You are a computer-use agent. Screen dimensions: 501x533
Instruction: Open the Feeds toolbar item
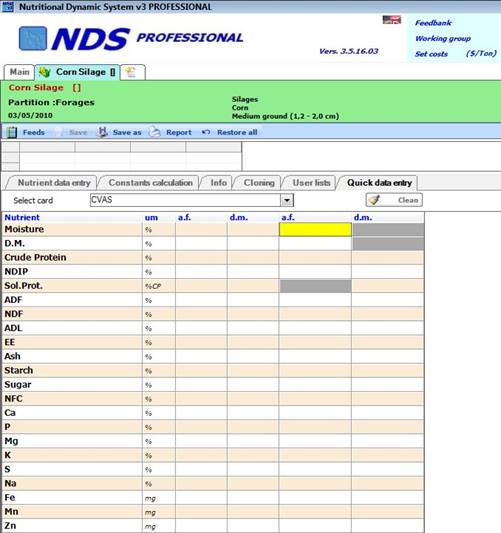pyautogui.click(x=34, y=132)
